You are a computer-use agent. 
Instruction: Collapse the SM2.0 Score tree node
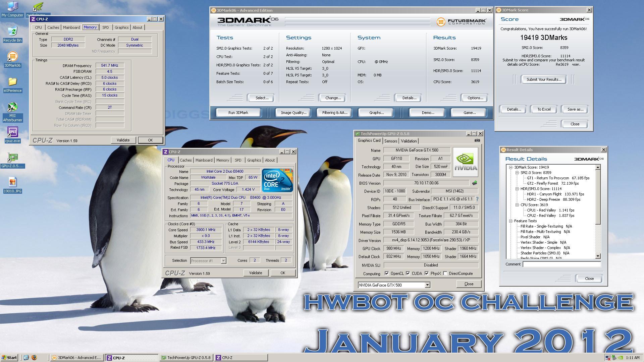tap(517, 173)
